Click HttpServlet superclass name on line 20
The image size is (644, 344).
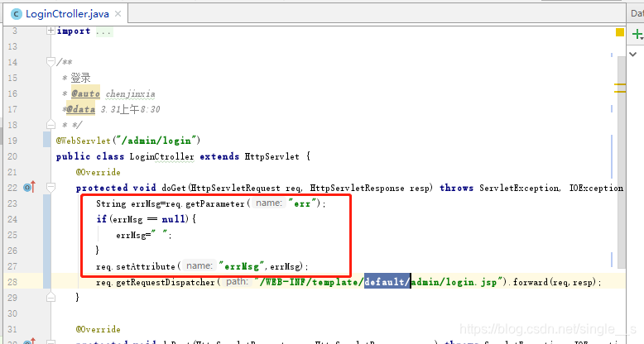click(272, 156)
